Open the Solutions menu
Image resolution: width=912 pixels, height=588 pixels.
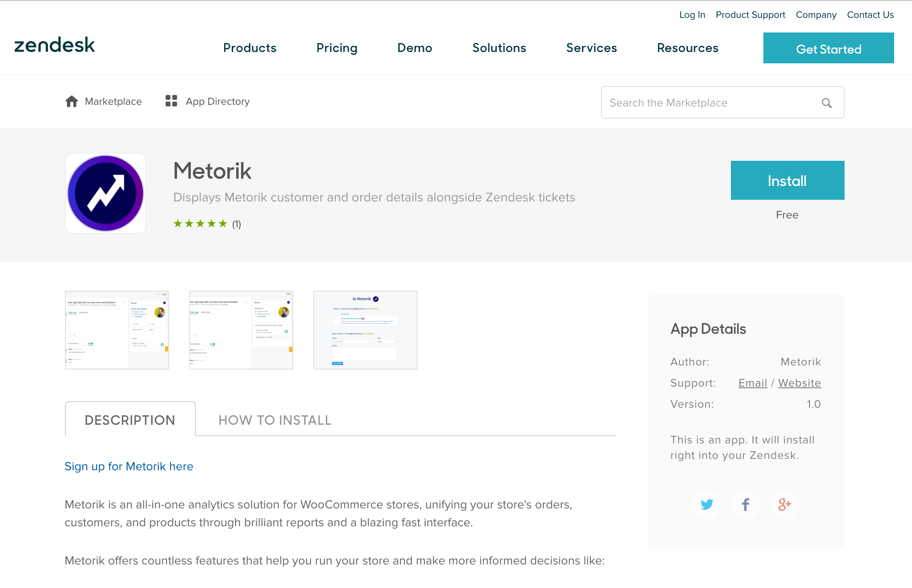[x=499, y=48]
